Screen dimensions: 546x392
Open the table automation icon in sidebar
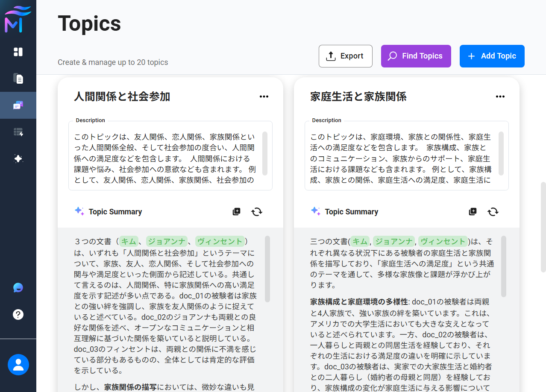[x=18, y=132]
